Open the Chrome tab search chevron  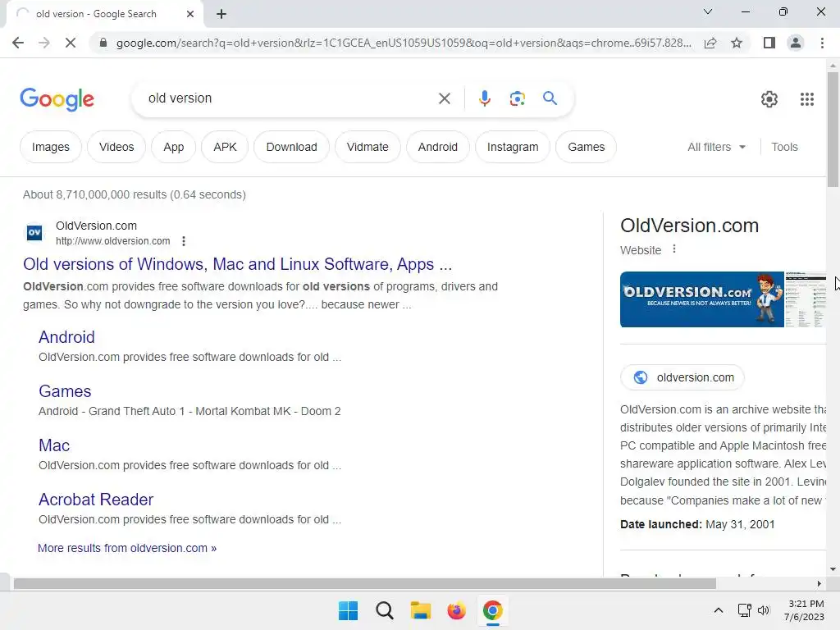click(x=708, y=11)
